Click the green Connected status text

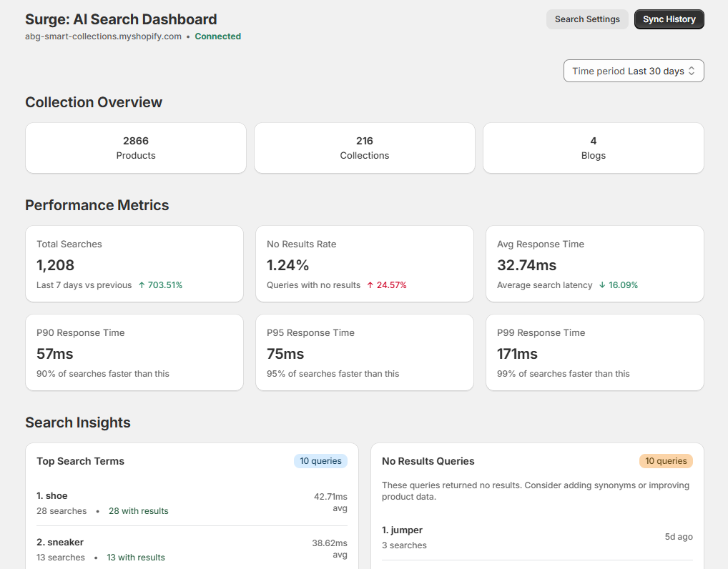pyautogui.click(x=217, y=36)
